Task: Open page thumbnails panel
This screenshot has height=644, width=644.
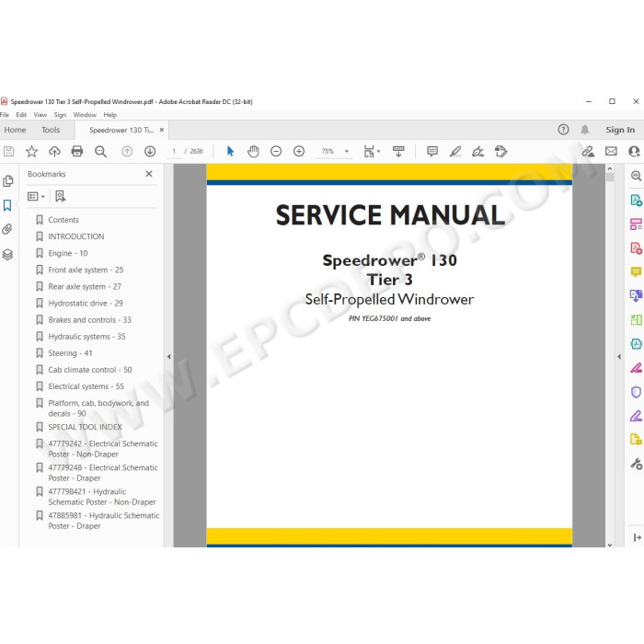Action: tap(7, 181)
